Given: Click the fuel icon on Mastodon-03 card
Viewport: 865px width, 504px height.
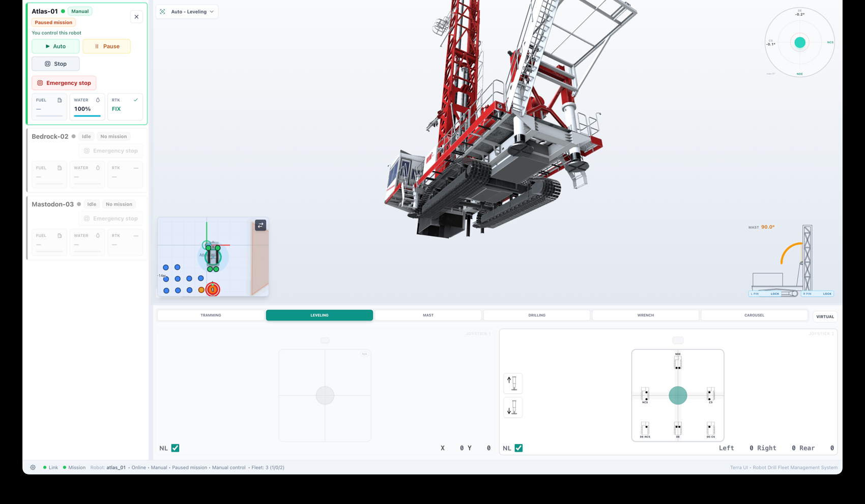Looking at the screenshot, I should click(60, 235).
